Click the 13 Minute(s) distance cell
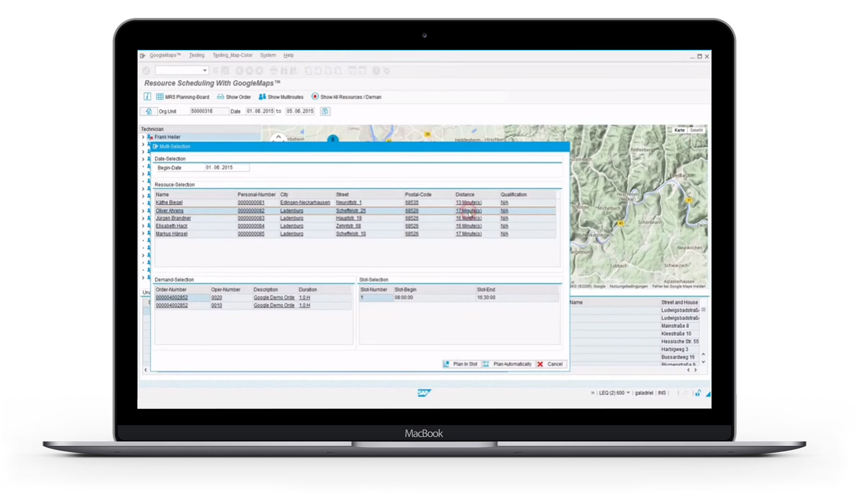Screen dimensions: 857x504 pyautogui.click(x=468, y=202)
